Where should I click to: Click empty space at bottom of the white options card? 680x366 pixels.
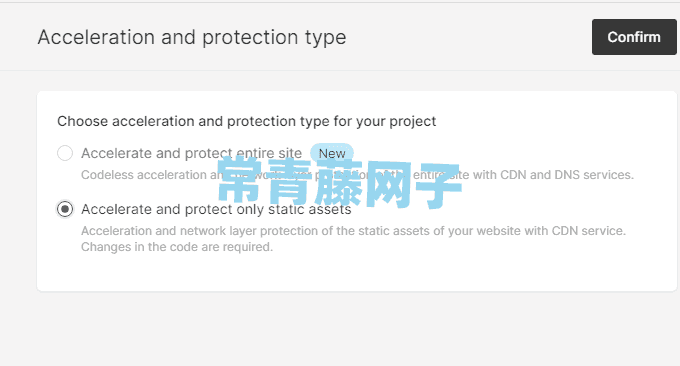click(356, 274)
